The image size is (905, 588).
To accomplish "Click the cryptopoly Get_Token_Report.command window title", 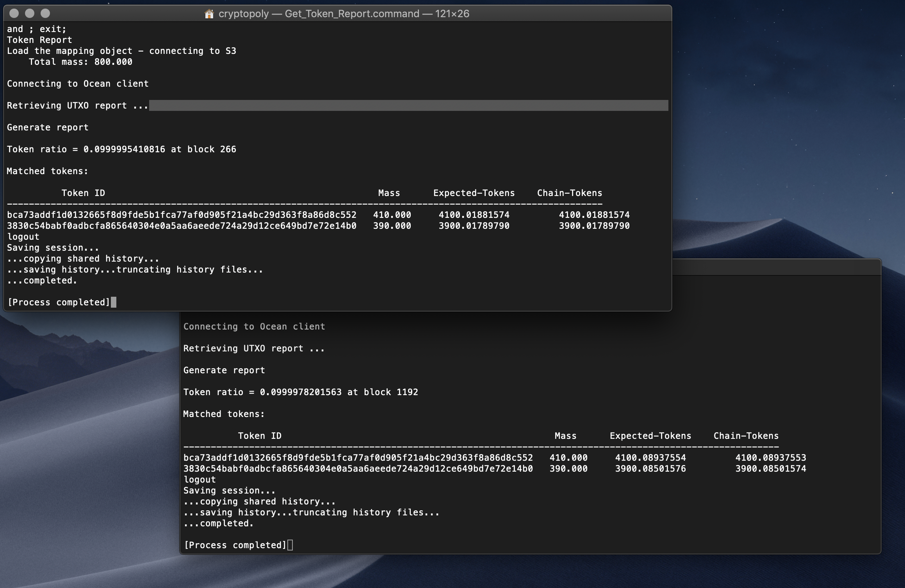I will click(344, 14).
